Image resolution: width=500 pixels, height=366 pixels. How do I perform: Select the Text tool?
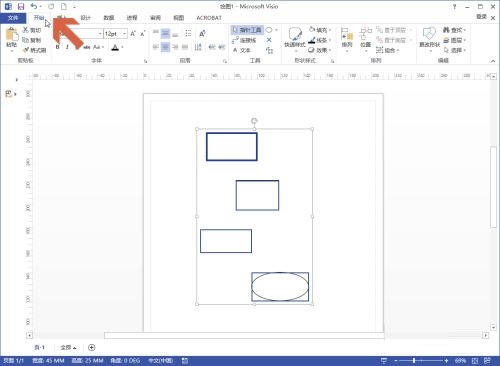tap(242, 50)
